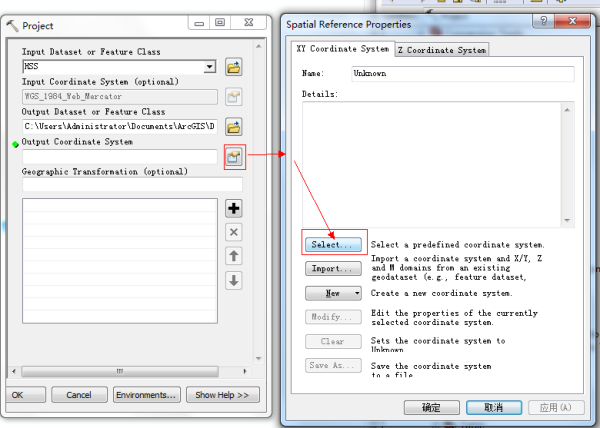
Task: Click horizontal scrollbar right arrow in Project
Action: 245,371
